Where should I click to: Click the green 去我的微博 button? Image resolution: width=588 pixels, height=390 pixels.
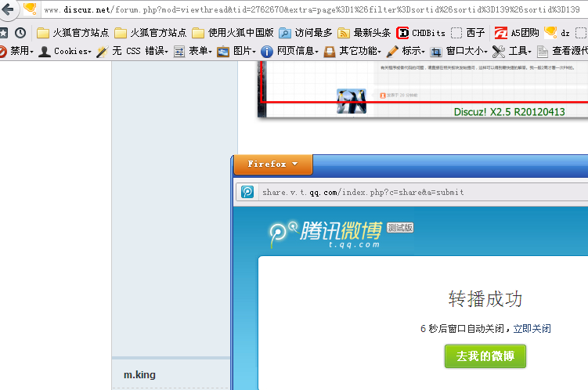pos(485,356)
